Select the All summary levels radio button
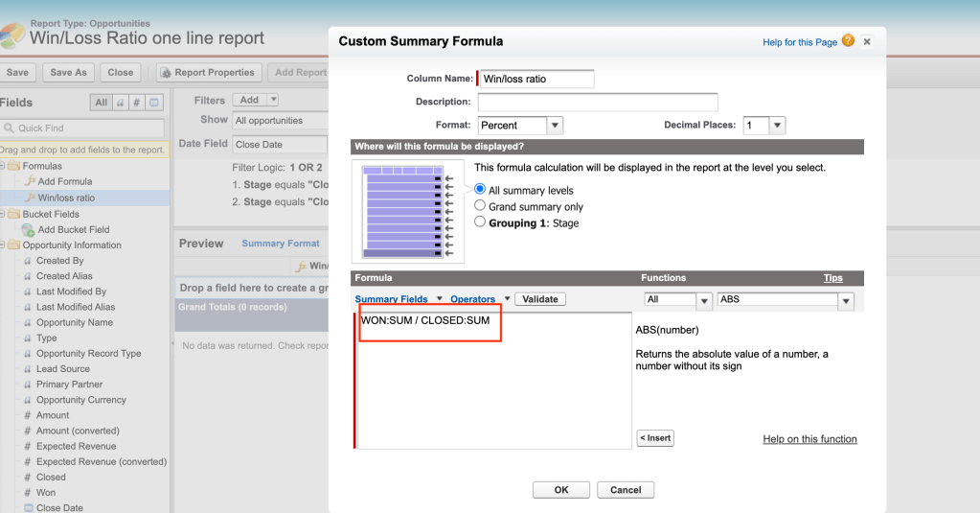Viewport: 980px width, 513px height. pyautogui.click(x=481, y=190)
